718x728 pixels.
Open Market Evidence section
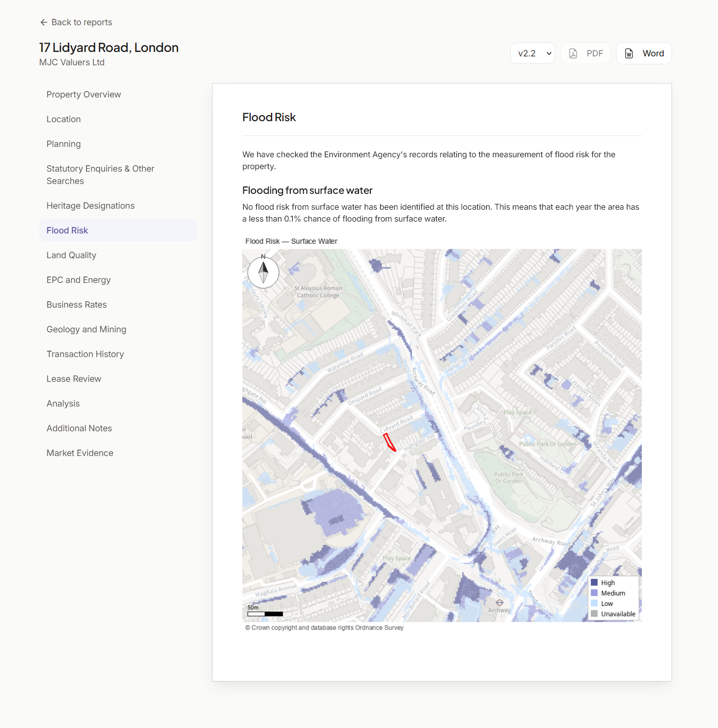click(x=118, y=453)
